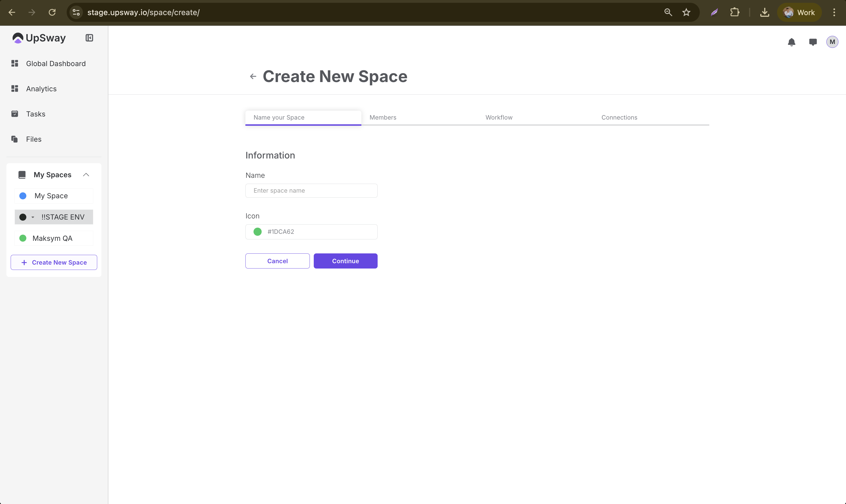
Task: Switch to the Members tab
Action: tap(383, 118)
